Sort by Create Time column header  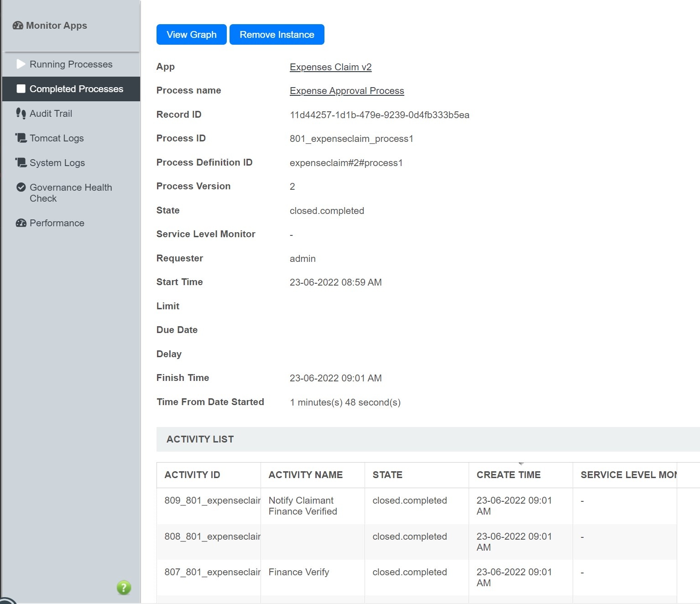tap(508, 475)
